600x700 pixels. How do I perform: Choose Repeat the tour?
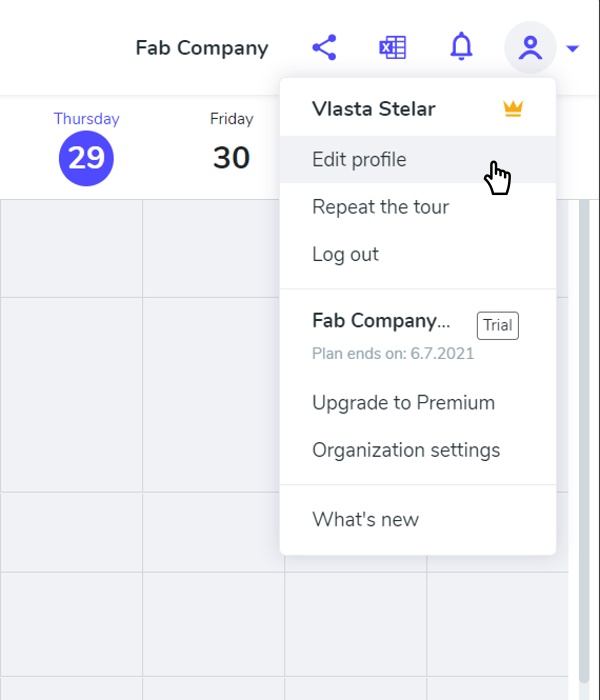pyautogui.click(x=380, y=207)
